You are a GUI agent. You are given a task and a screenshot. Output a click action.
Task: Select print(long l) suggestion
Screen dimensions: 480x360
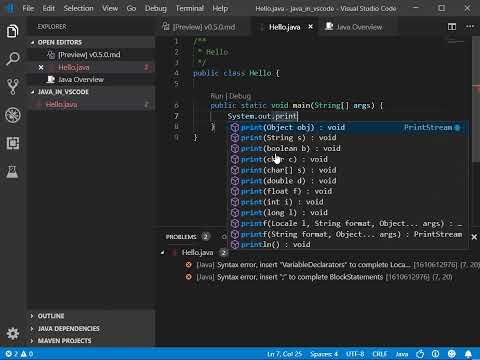coord(347,213)
